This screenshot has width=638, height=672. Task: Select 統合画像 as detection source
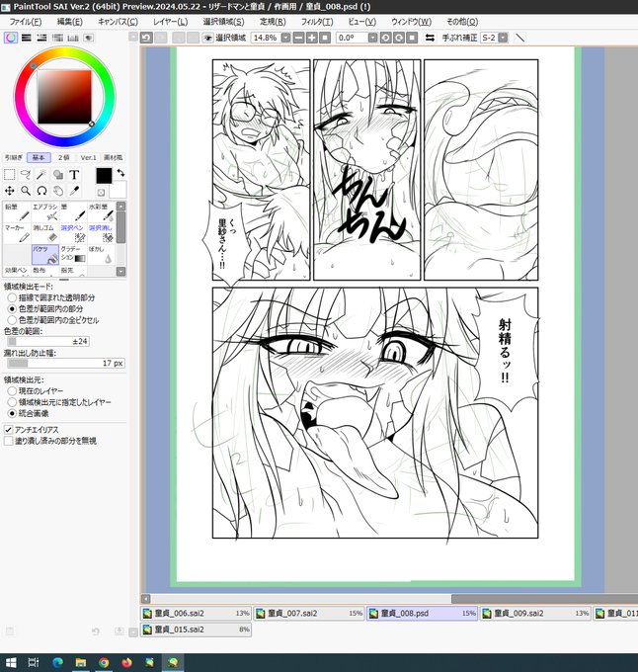[29, 413]
